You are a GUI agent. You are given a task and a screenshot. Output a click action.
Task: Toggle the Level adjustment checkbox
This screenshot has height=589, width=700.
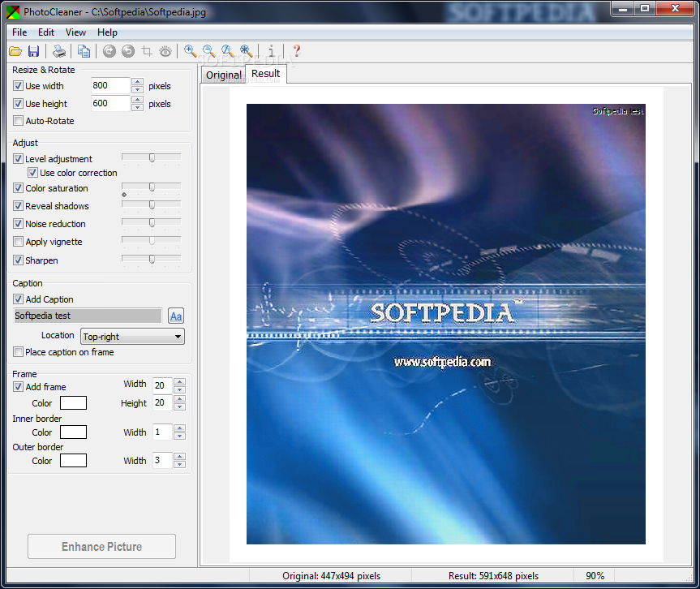pos(18,158)
